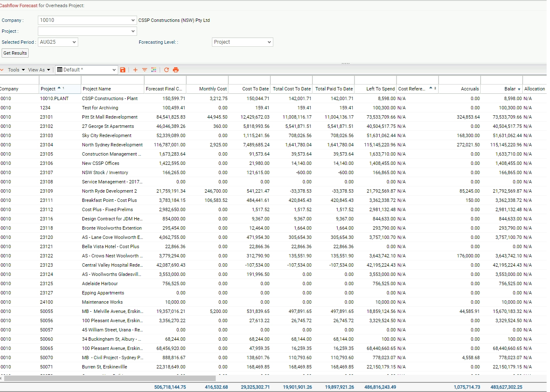Click left to spend total 486,816,243.49
The image size is (550, 392).
(x=380, y=387)
